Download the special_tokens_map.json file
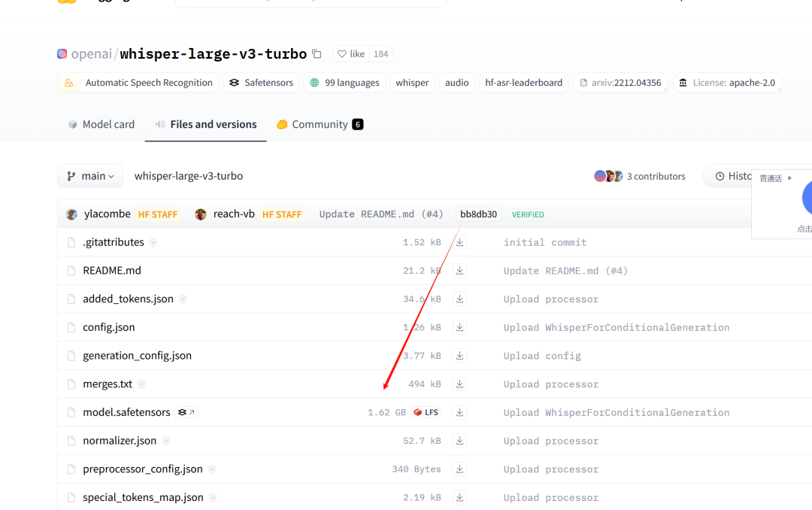Viewport: 812px width, 510px height. coord(459,497)
